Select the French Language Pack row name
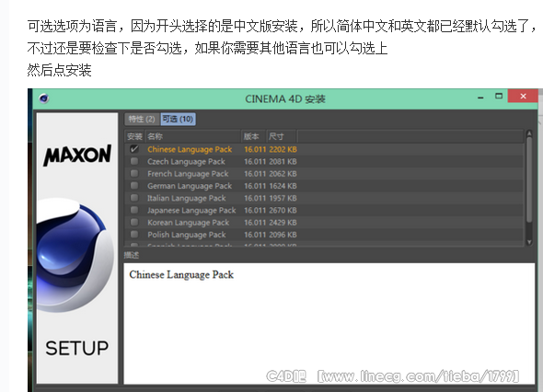 188,174
